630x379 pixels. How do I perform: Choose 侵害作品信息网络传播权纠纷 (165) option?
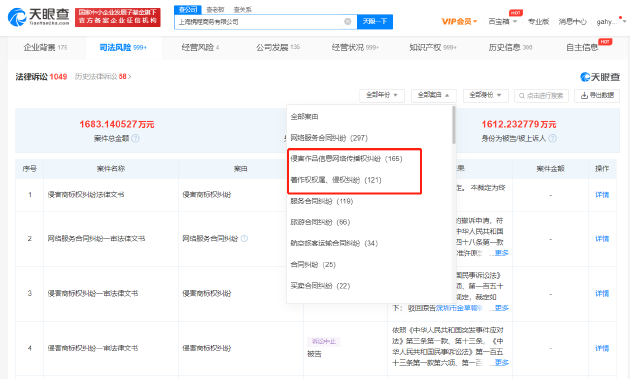click(x=346, y=159)
